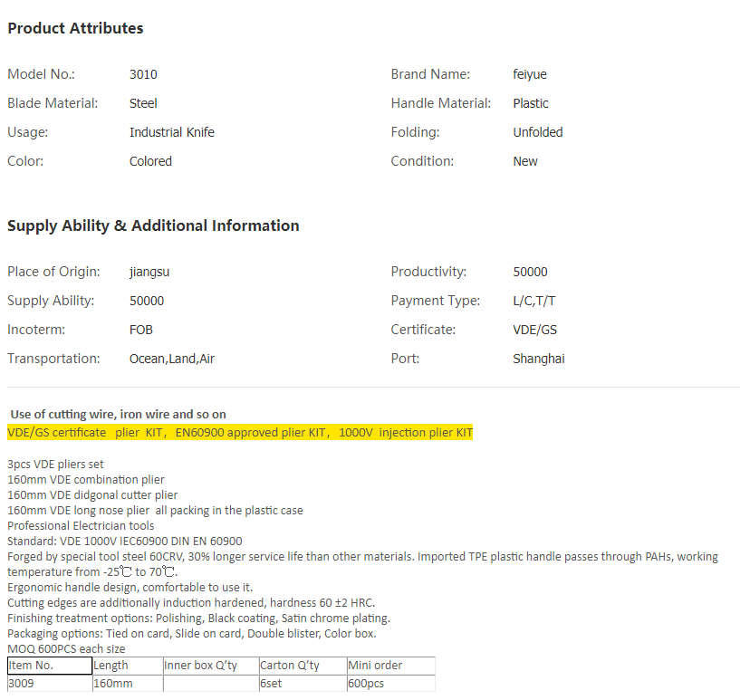
Task: Click table cell containing item 3009
Action: tap(49, 684)
